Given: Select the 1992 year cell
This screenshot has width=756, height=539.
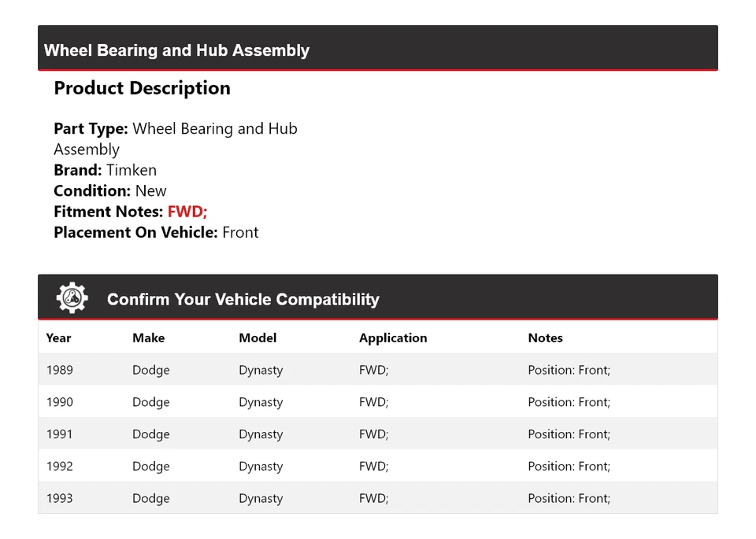Looking at the screenshot, I should click(x=59, y=466).
